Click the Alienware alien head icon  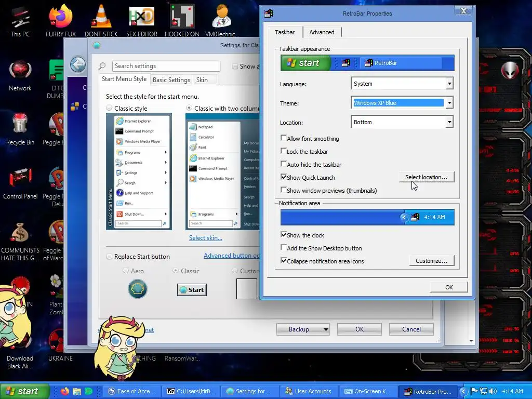point(510,70)
